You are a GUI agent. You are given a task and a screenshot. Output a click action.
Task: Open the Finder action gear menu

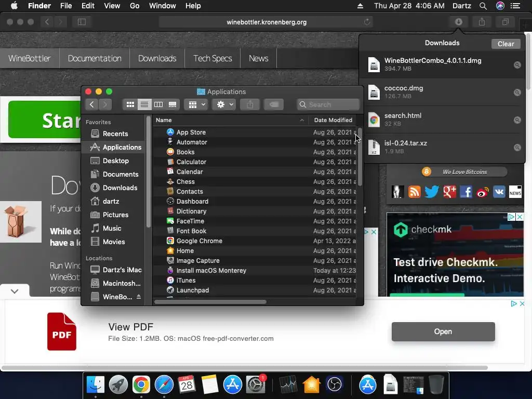tap(224, 104)
